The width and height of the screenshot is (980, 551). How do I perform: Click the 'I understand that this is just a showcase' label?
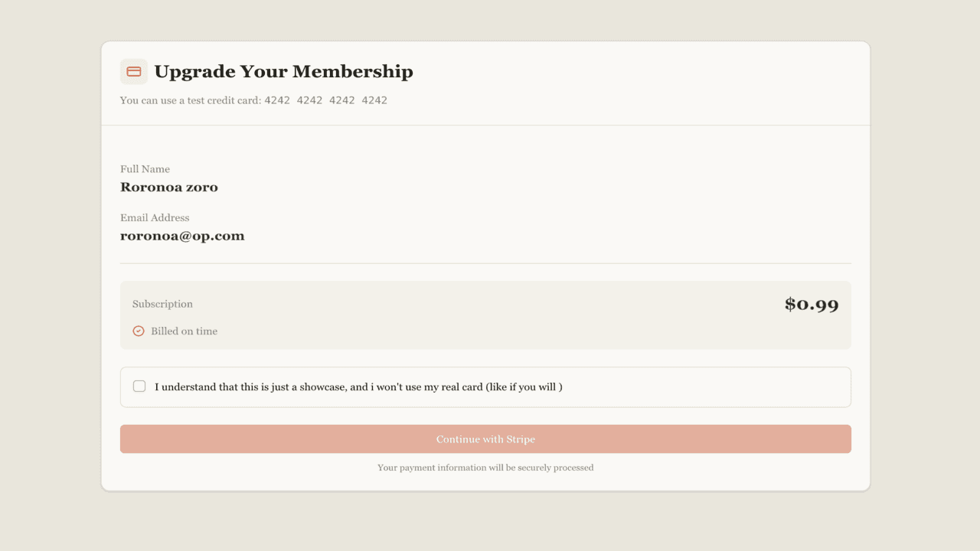coord(358,387)
